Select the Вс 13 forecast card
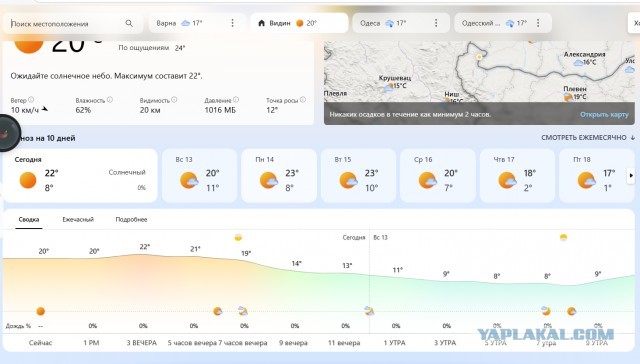 click(200, 175)
